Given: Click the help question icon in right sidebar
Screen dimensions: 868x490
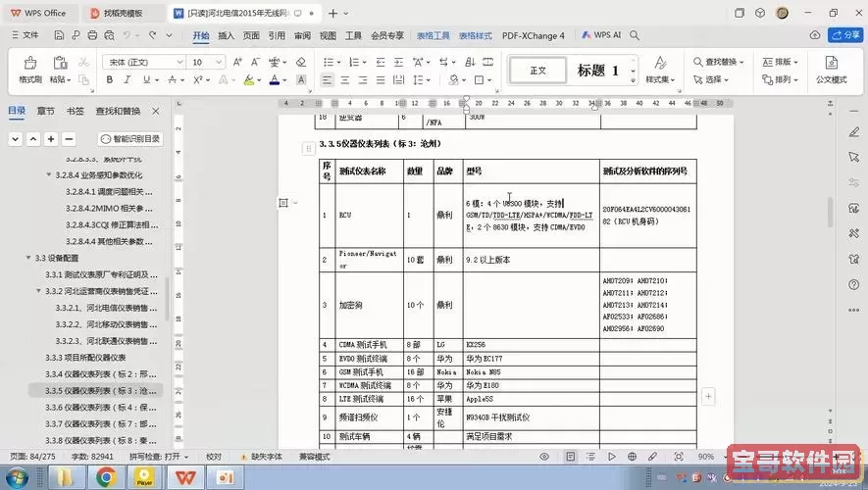Looking at the screenshot, I should pos(853,285).
